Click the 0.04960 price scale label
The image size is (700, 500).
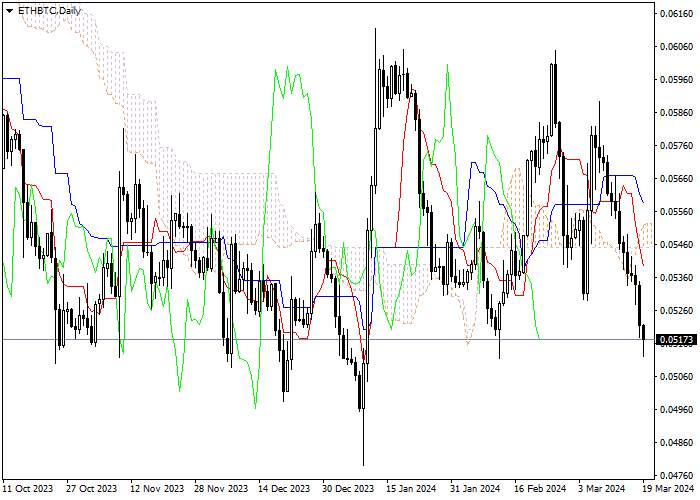(677, 409)
